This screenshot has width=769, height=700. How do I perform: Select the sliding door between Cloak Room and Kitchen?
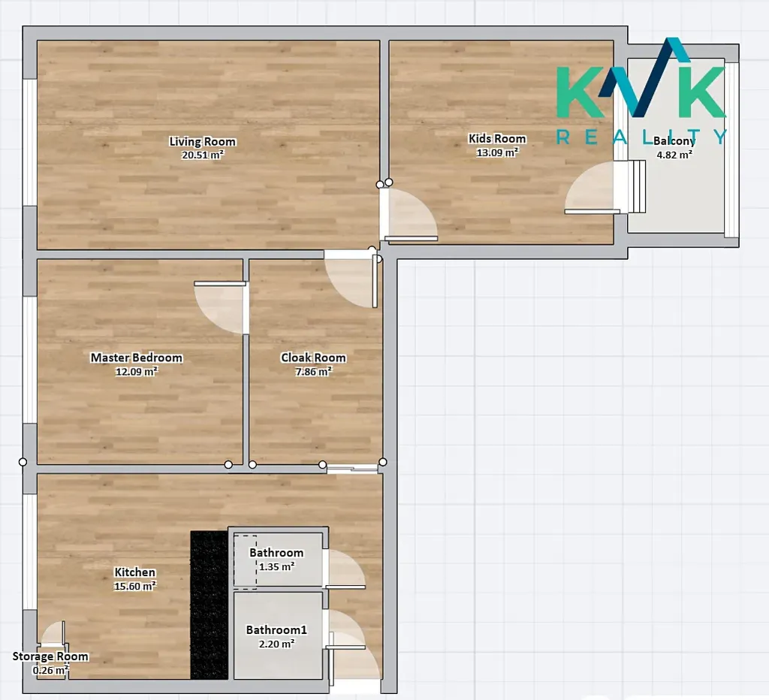click(352, 469)
